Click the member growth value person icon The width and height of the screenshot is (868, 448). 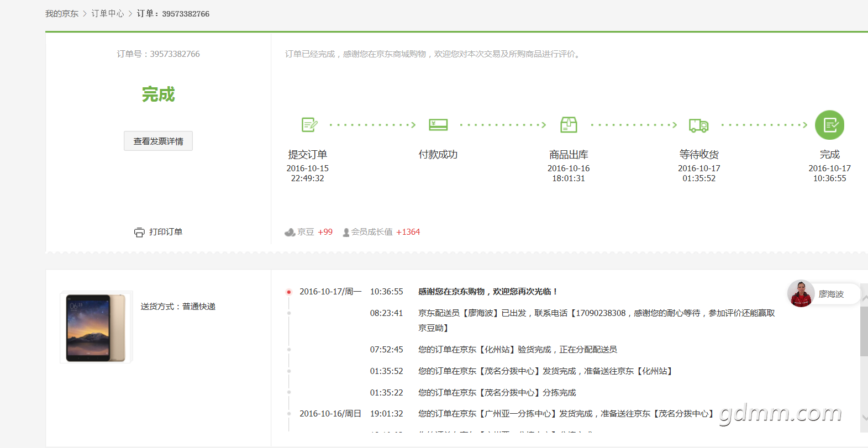346,233
